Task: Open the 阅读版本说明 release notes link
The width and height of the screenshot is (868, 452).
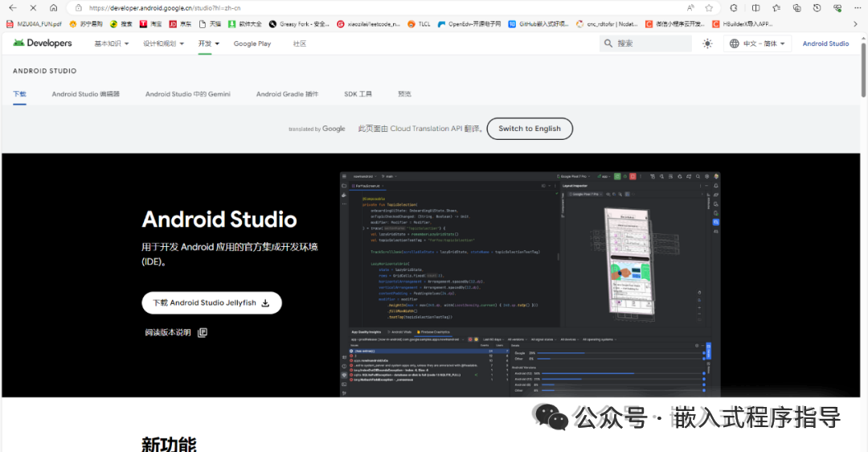Action: coord(176,332)
